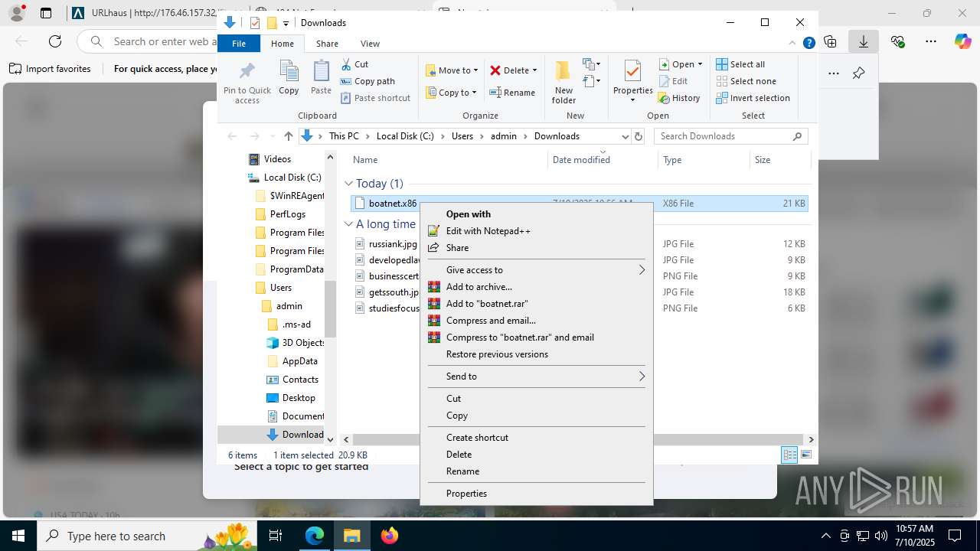Click the Copy ribbon icon
Screen dimensions: 980x551
[289, 78]
